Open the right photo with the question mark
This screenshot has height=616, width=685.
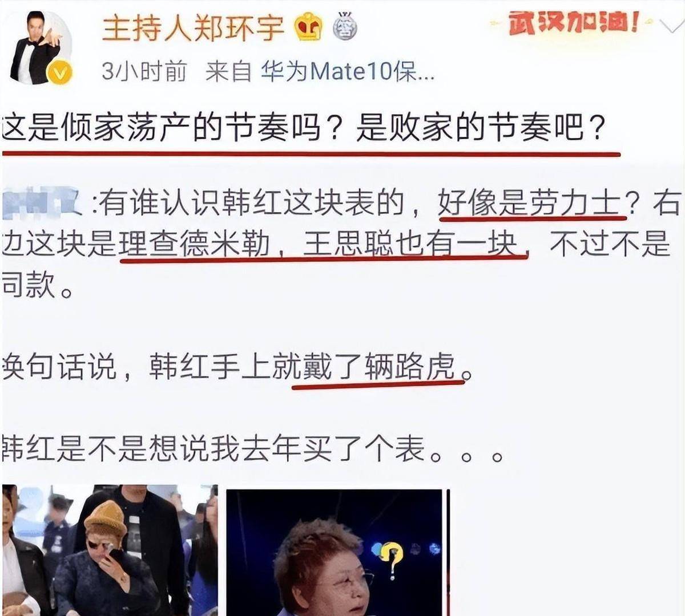(x=335, y=552)
